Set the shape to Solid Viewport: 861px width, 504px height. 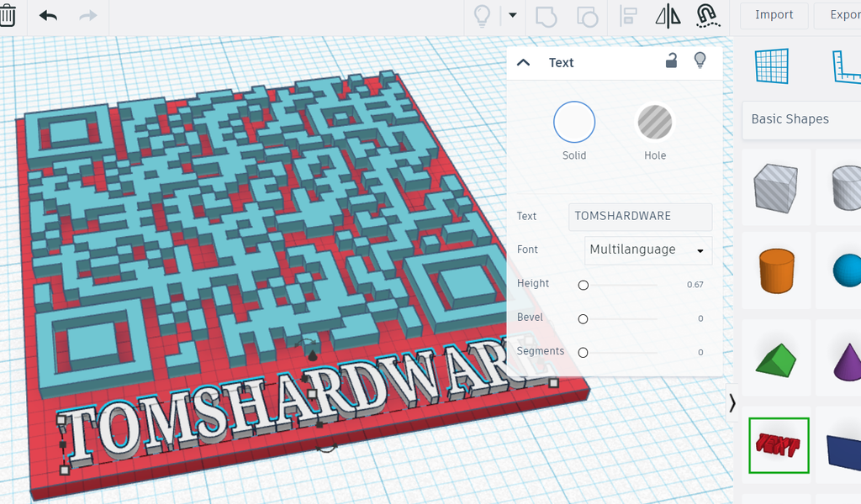click(x=574, y=122)
